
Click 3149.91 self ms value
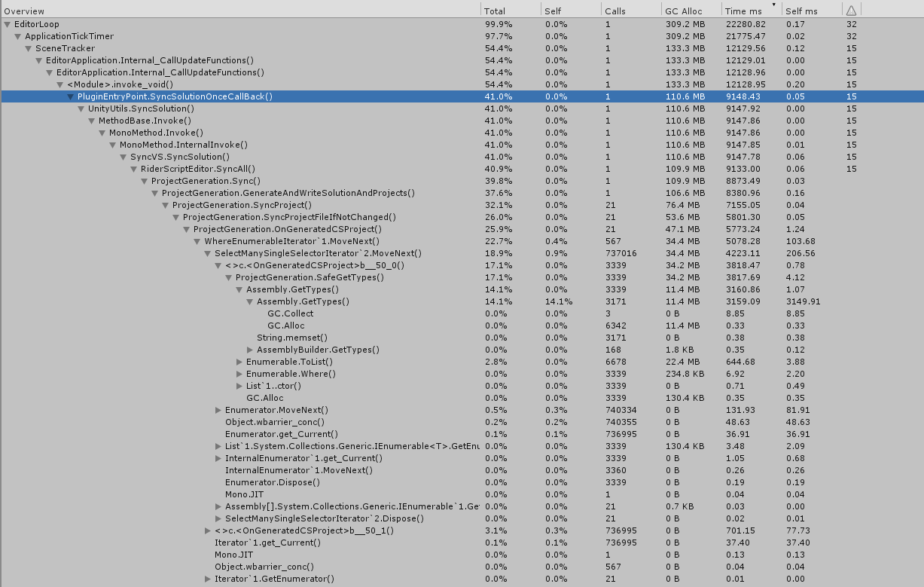tap(803, 301)
